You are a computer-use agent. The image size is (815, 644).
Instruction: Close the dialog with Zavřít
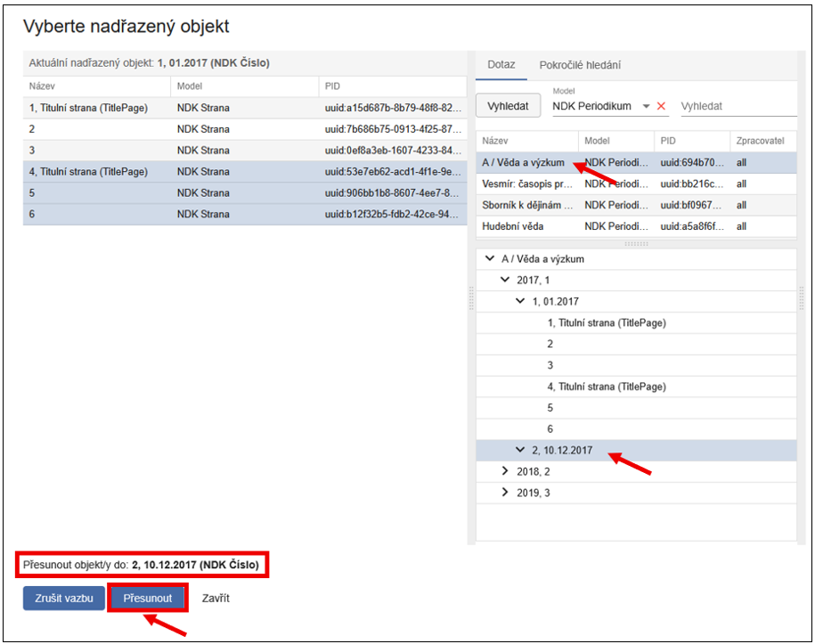click(216, 599)
